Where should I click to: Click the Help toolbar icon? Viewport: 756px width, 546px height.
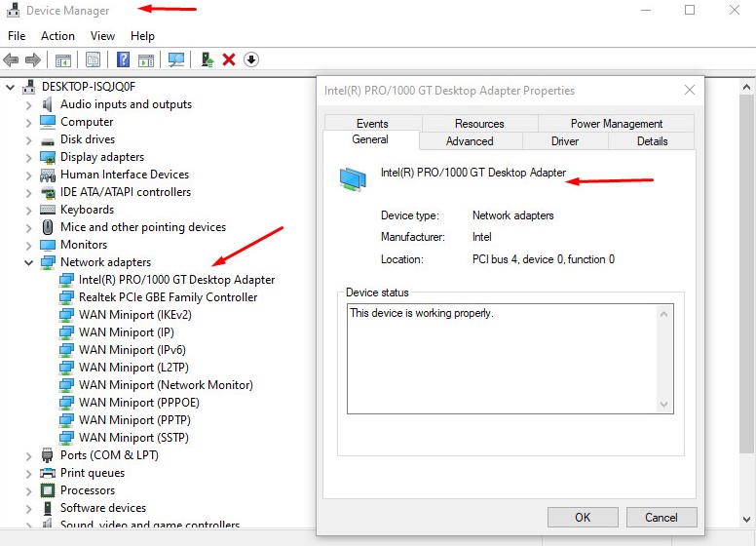tap(124, 59)
